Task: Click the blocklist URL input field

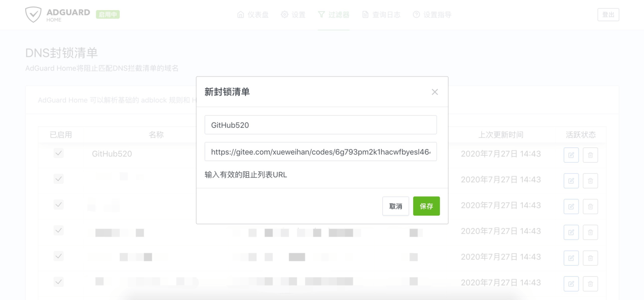Action: (320, 152)
